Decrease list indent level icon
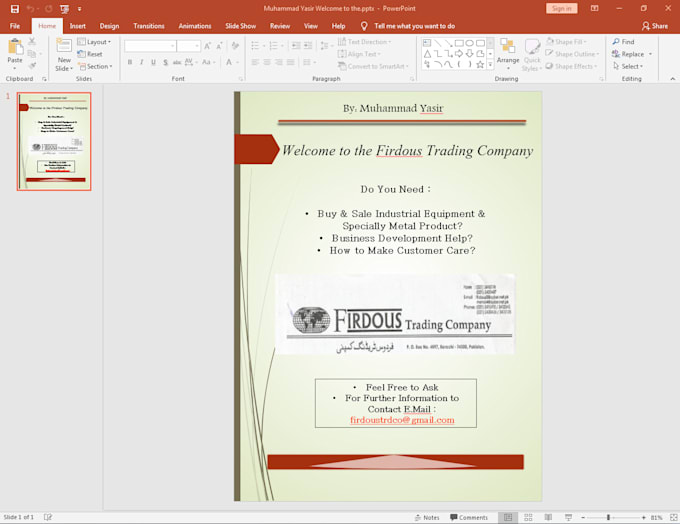The image size is (680, 524). (296, 46)
